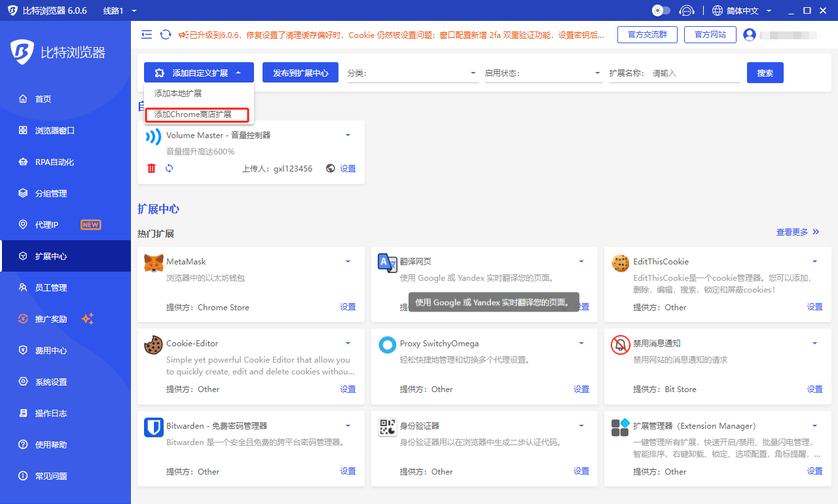Click the 翻译网页 translate icon

pos(388,262)
